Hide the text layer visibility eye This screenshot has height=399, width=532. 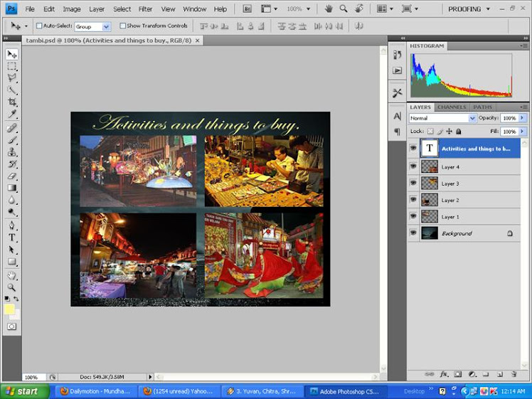413,148
